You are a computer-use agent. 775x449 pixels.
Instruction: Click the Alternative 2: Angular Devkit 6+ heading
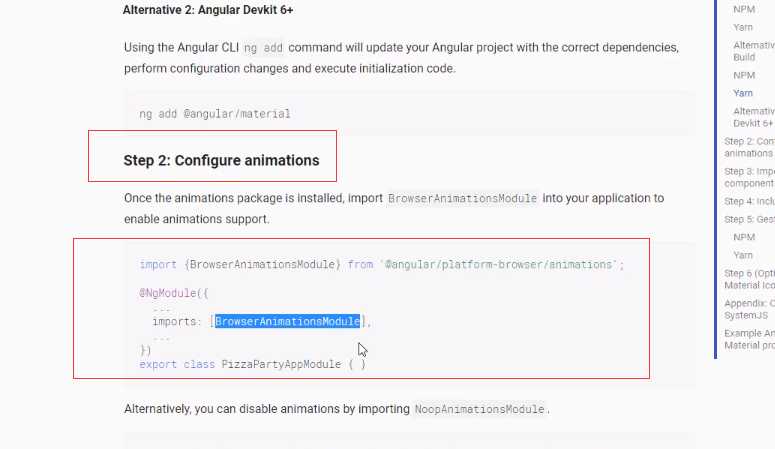click(x=208, y=10)
